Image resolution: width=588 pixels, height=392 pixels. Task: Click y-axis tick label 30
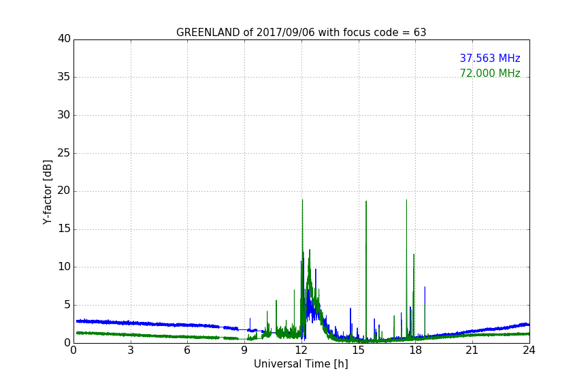(64, 115)
